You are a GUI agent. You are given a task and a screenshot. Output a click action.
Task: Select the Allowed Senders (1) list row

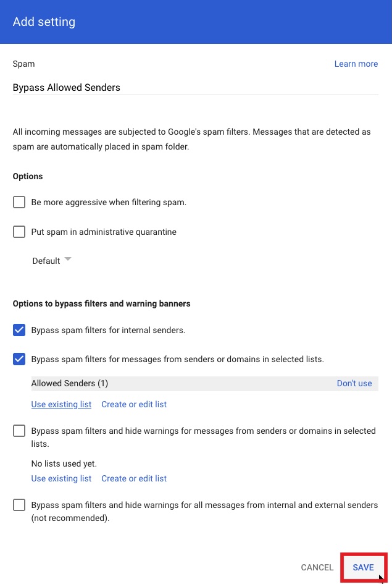pyautogui.click(x=70, y=383)
